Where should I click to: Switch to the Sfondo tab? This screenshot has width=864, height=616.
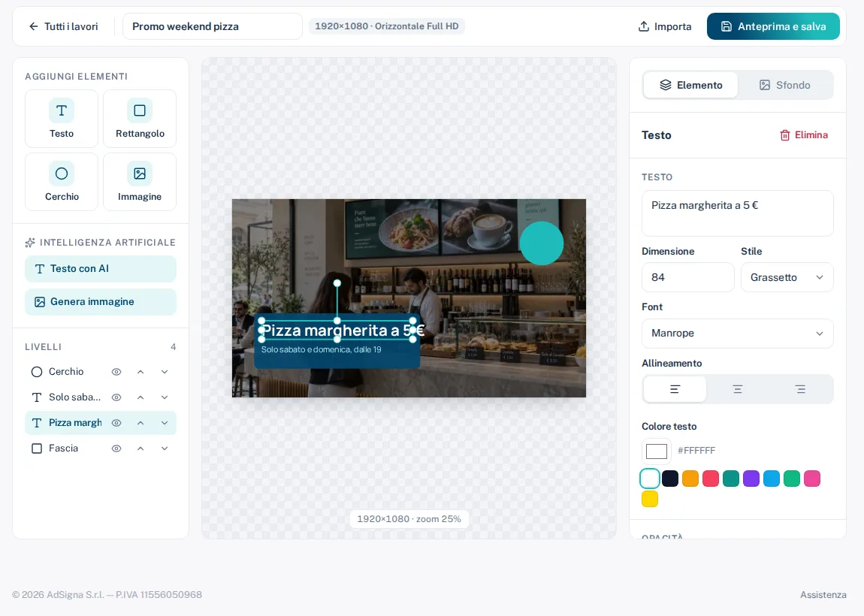tap(784, 85)
